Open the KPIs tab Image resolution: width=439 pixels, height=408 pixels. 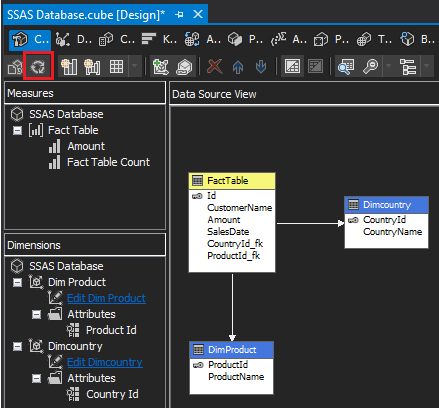click(159, 40)
